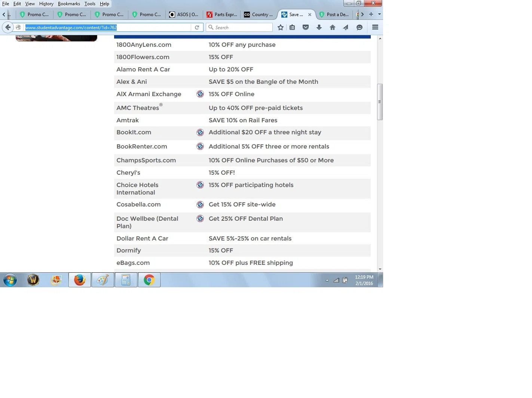Click the 1800AnyLens.com row name
The image size is (532, 398).
point(144,45)
